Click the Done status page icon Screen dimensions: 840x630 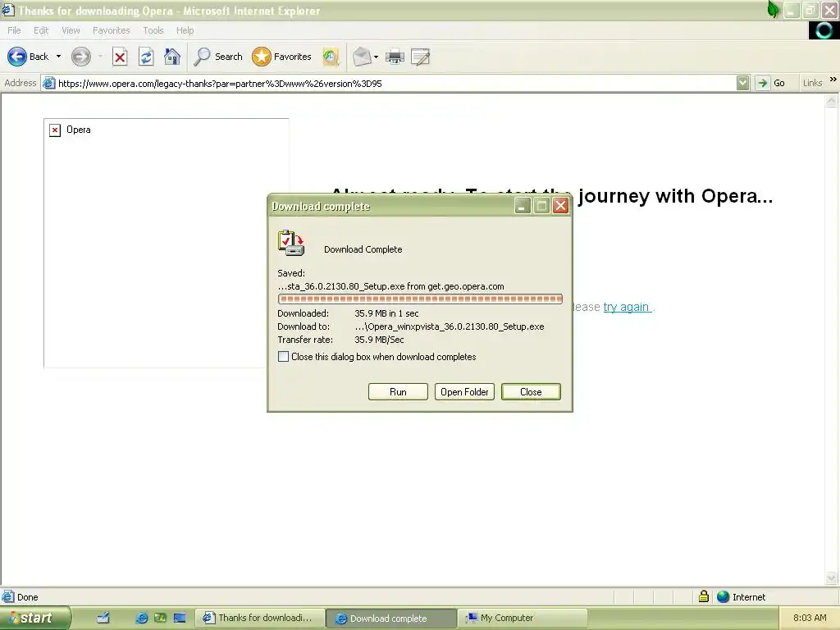click(x=8, y=596)
